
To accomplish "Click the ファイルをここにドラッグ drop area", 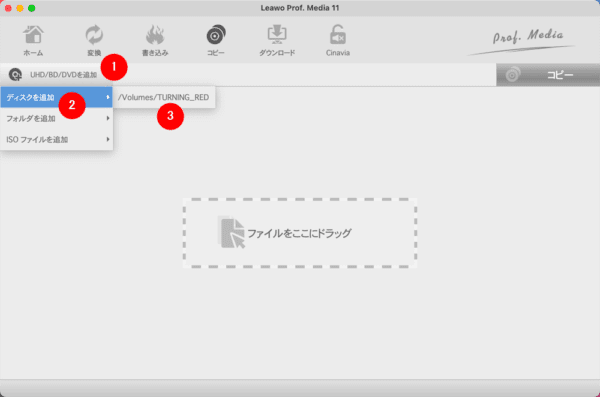I will point(300,233).
